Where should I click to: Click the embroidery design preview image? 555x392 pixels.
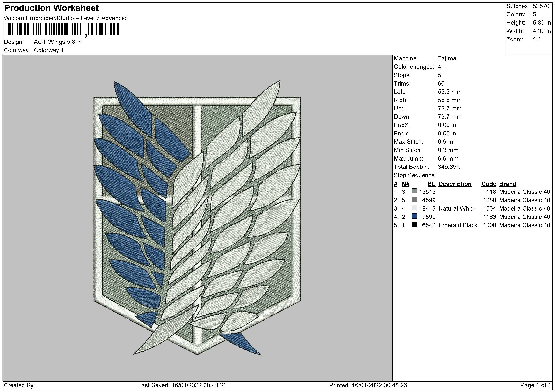point(197,218)
